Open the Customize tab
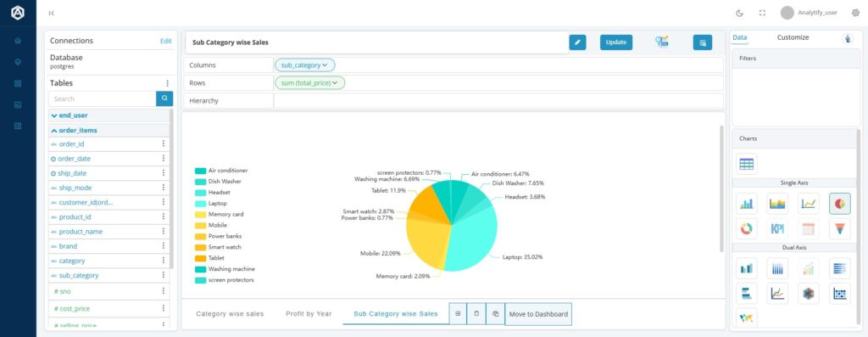The width and height of the screenshot is (868, 337). coord(793,37)
